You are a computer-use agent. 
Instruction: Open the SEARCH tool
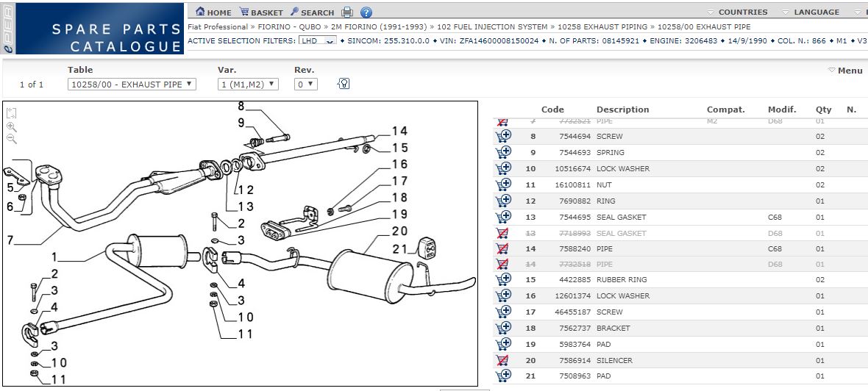pyautogui.click(x=312, y=12)
